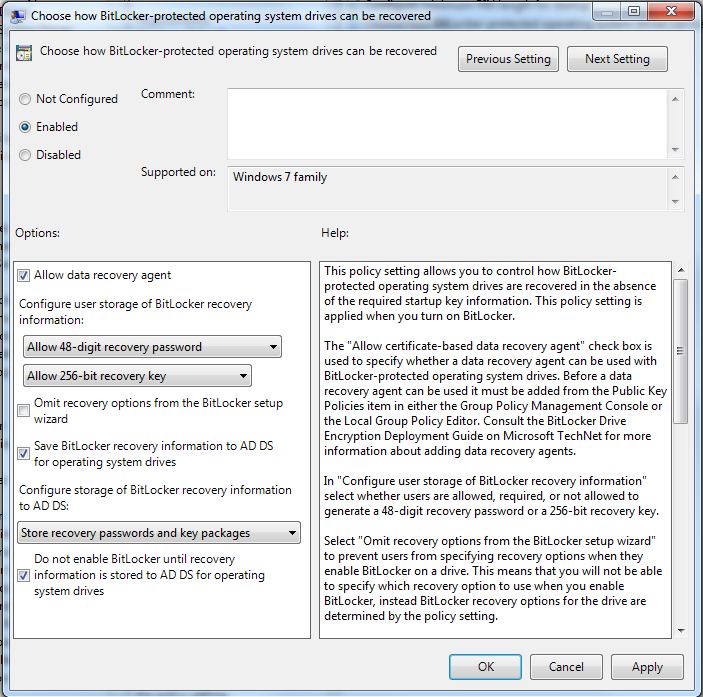Viewport: 703px width, 697px height.
Task: Maximize the policy dialog window
Action: point(634,12)
